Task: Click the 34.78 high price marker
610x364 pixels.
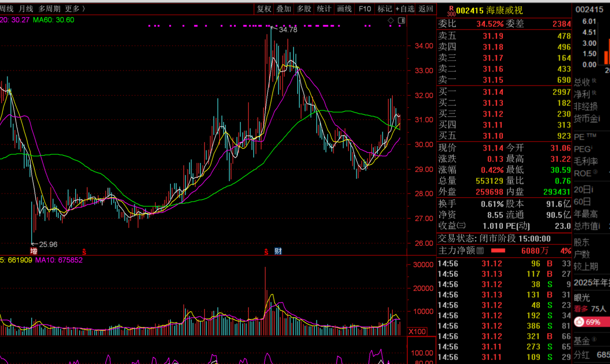Action: pos(287,30)
